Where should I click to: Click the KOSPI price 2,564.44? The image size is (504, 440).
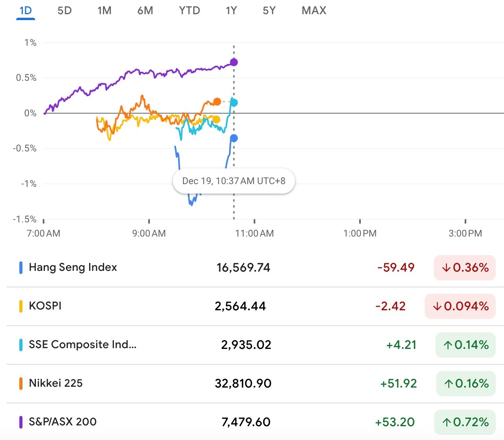240,306
